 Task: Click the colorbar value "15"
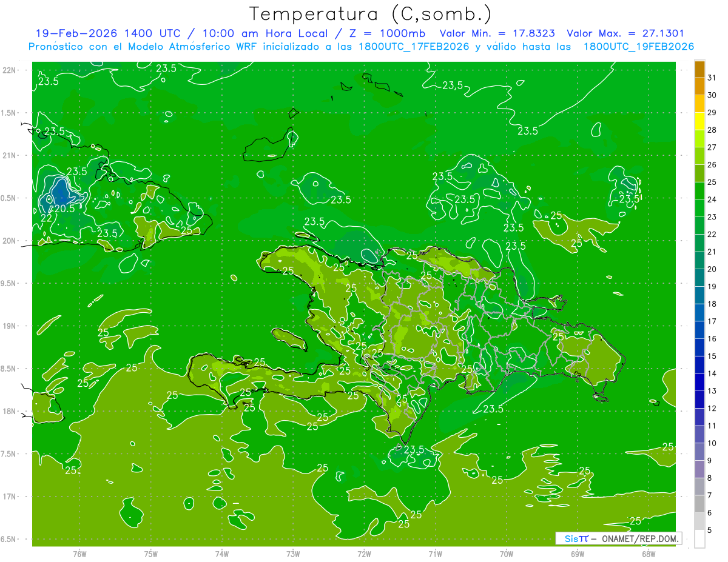click(712, 356)
